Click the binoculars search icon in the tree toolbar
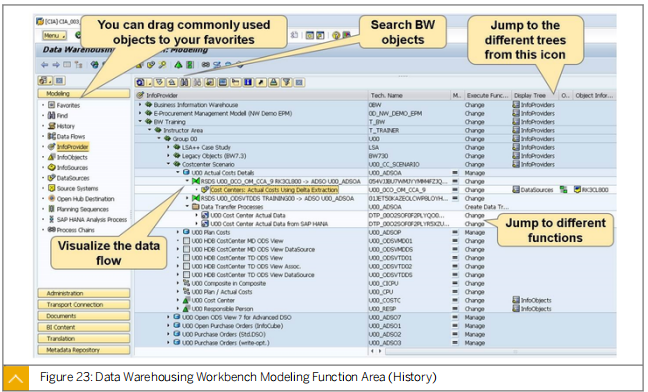 [185, 82]
